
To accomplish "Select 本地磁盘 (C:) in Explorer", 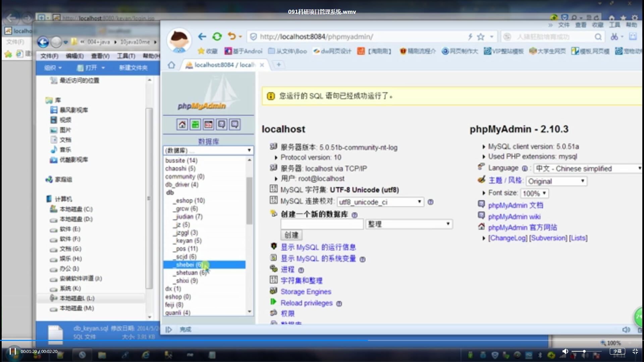I will 71,209.
